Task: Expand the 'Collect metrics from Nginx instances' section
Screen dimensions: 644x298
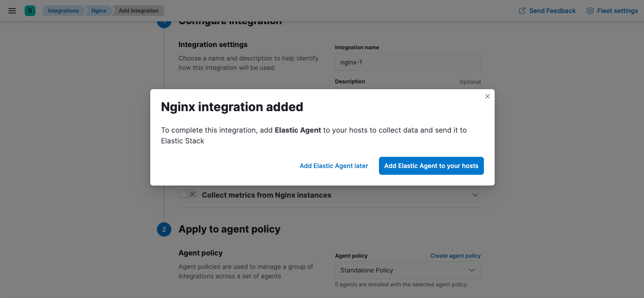Action: point(475,194)
